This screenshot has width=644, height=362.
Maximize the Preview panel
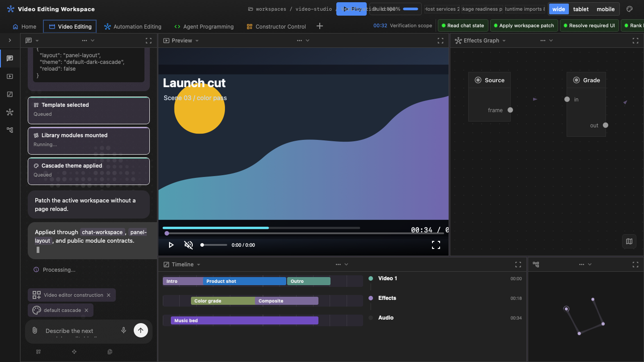coord(441,40)
